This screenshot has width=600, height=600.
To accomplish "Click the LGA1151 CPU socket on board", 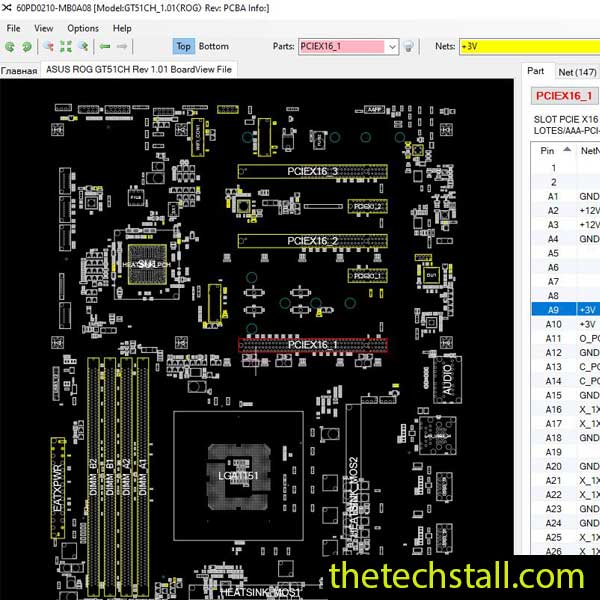I will [x=238, y=476].
